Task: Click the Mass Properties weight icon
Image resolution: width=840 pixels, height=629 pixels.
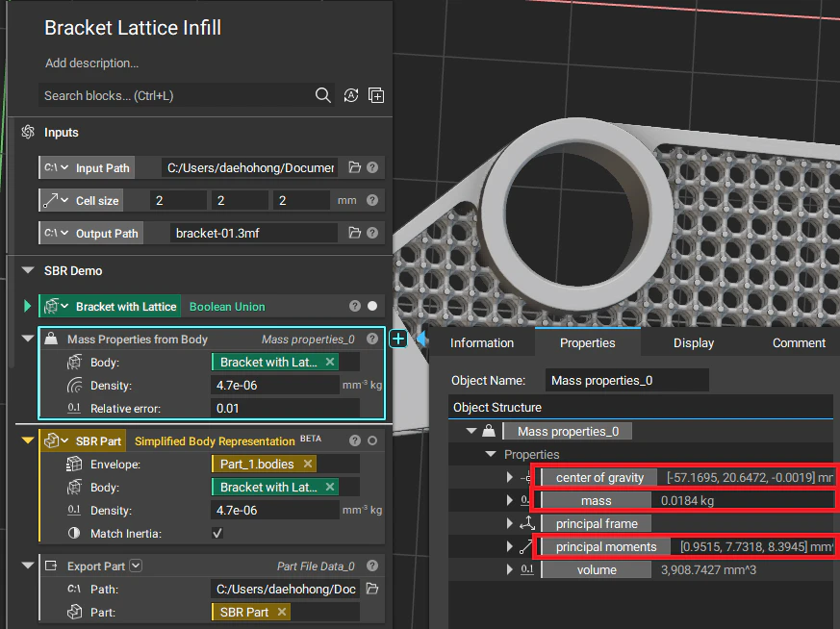Action: tap(51, 339)
